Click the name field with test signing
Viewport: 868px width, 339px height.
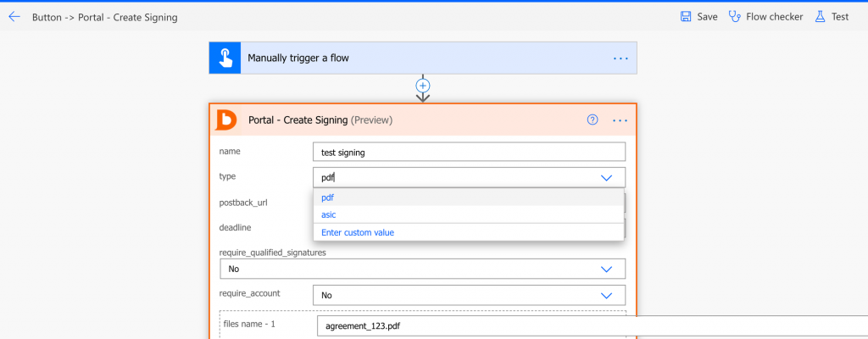click(469, 152)
